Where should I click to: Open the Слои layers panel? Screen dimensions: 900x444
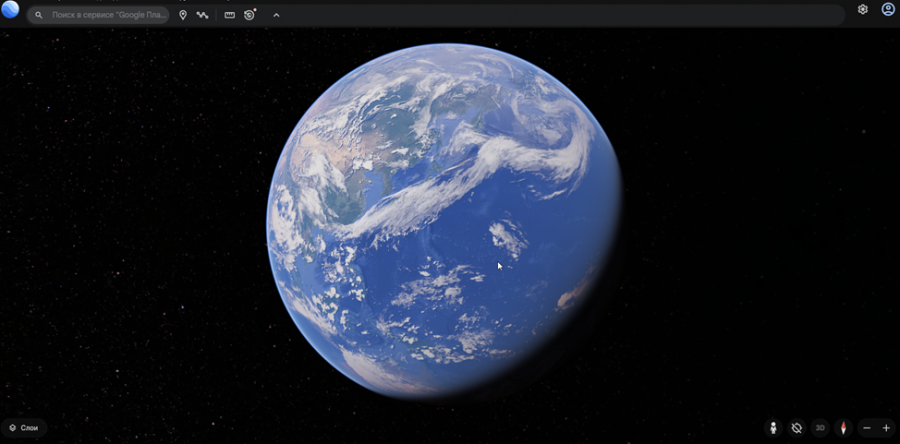(x=24, y=428)
